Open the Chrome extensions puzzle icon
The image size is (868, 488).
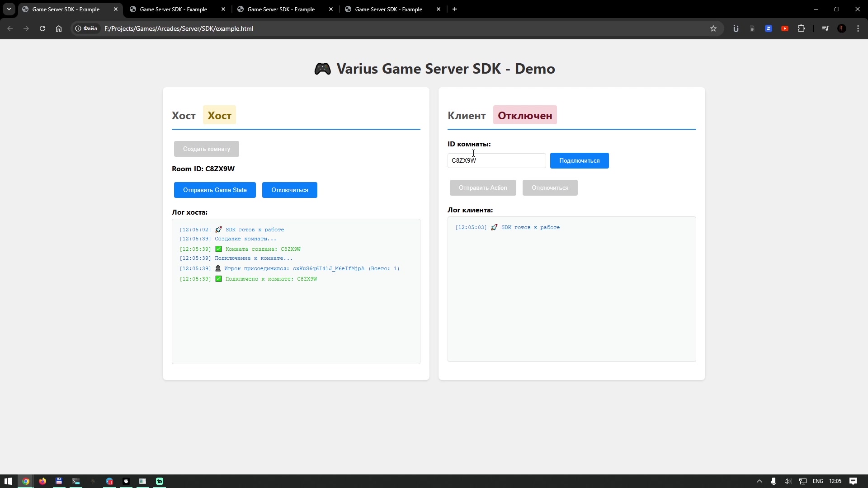tap(801, 28)
